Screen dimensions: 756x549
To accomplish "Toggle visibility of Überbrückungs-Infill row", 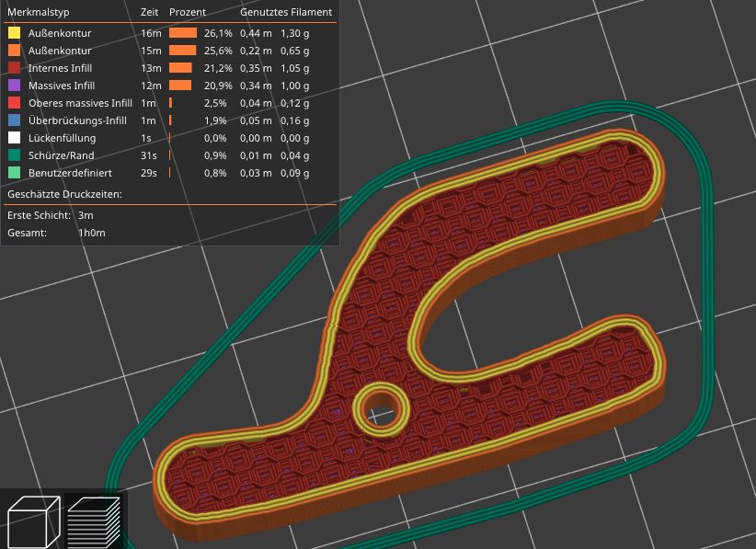I will click(x=171, y=120).
